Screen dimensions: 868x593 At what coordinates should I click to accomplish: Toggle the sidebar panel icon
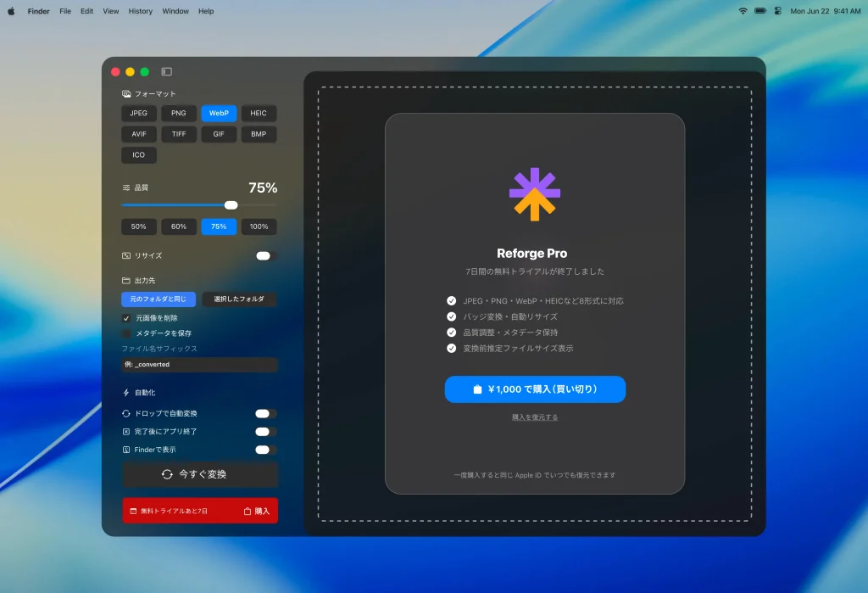tap(166, 72)
